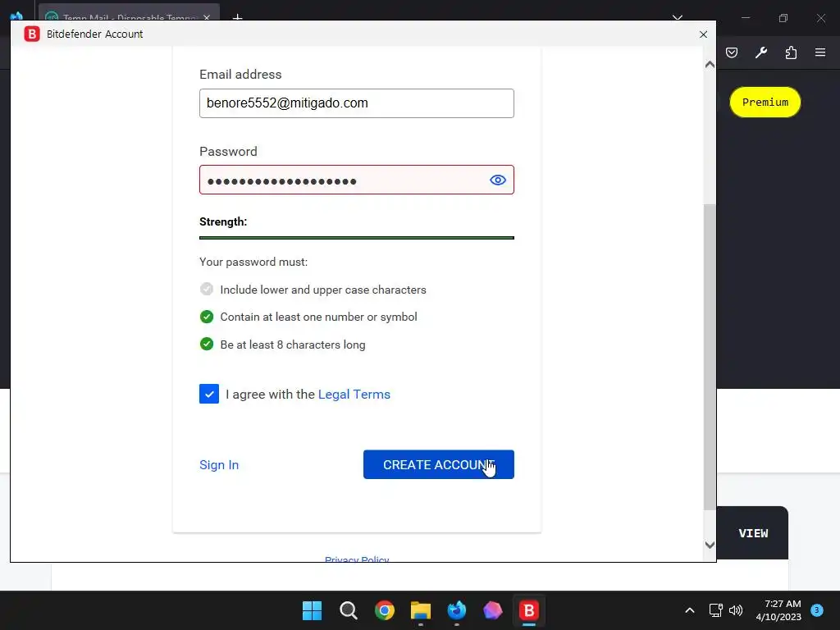Click the "Your password must:" text
Viewport: 840px width, 630px height.
(x=253, y=262)
